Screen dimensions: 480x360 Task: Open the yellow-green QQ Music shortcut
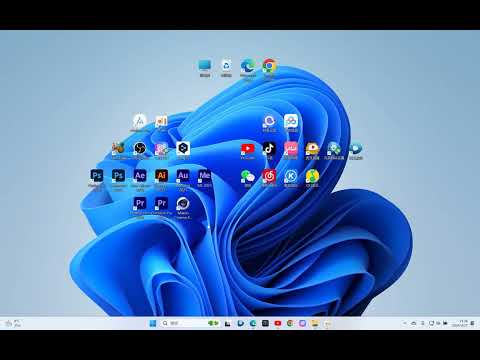[312, 178]
